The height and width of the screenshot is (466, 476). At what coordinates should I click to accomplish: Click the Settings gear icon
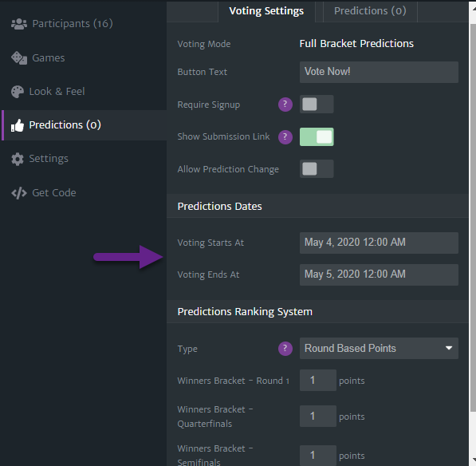tap(18, 159)
